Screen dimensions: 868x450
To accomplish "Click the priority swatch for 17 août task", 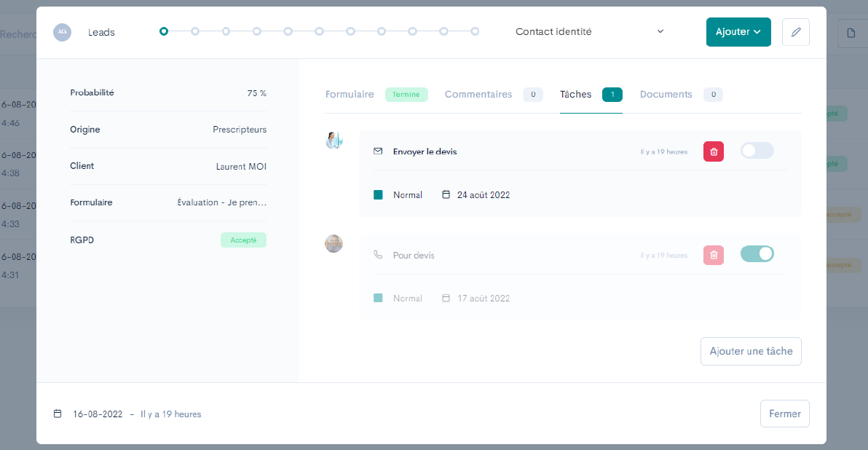I will coord(378,299).
